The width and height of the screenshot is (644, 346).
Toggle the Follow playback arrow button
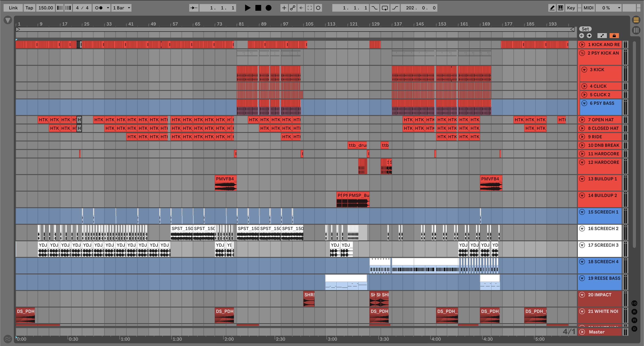(x=194, y=8)
